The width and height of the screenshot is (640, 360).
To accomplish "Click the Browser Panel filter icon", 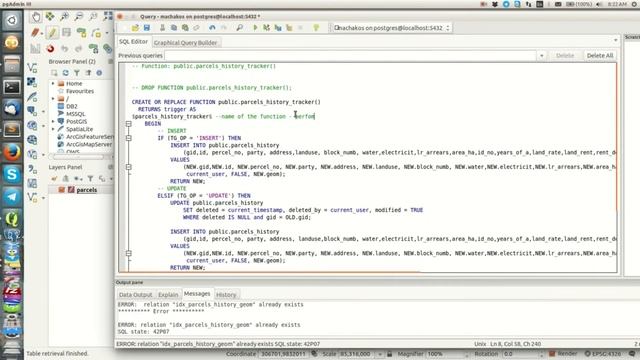I will pyautogui.click(x=77, y=73).
